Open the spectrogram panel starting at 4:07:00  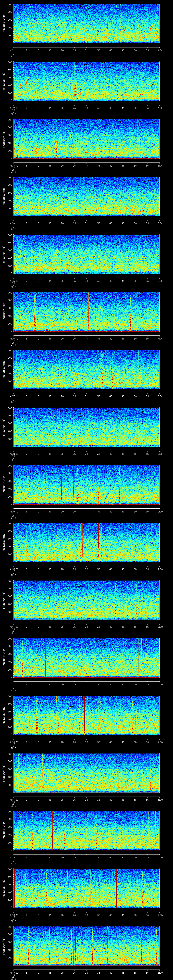pyautogui.click(x=87, y=369)
